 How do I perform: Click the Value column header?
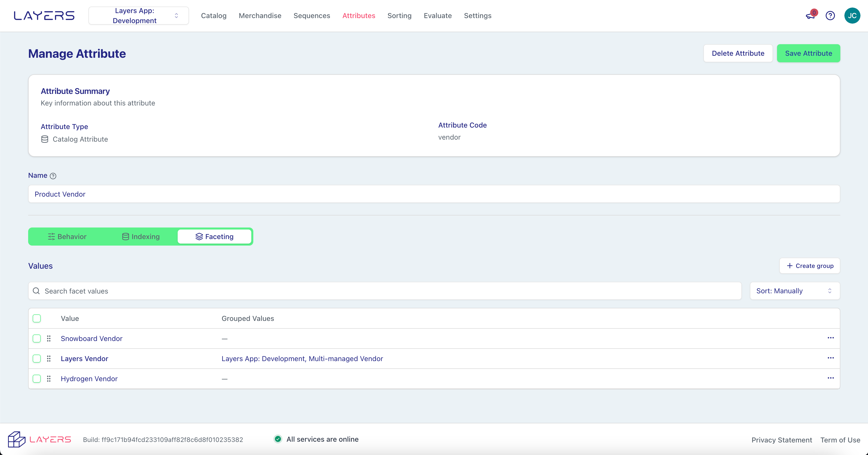[70, 318]
